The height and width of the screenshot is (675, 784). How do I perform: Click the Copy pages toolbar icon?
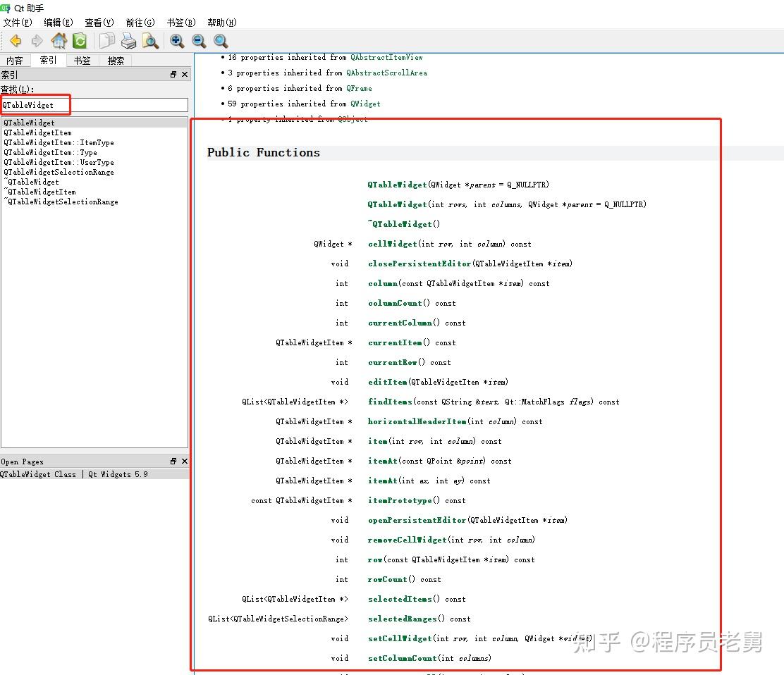coord(107,41)
